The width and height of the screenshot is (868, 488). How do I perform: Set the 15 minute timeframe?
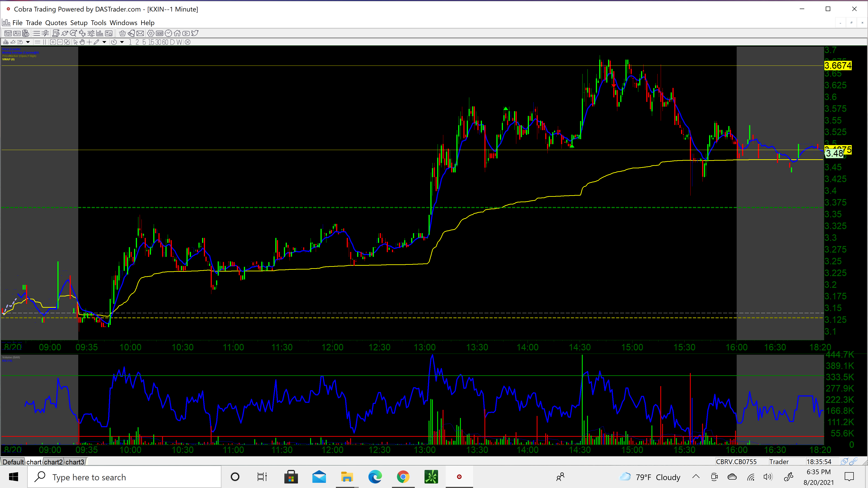click(151, 42)
